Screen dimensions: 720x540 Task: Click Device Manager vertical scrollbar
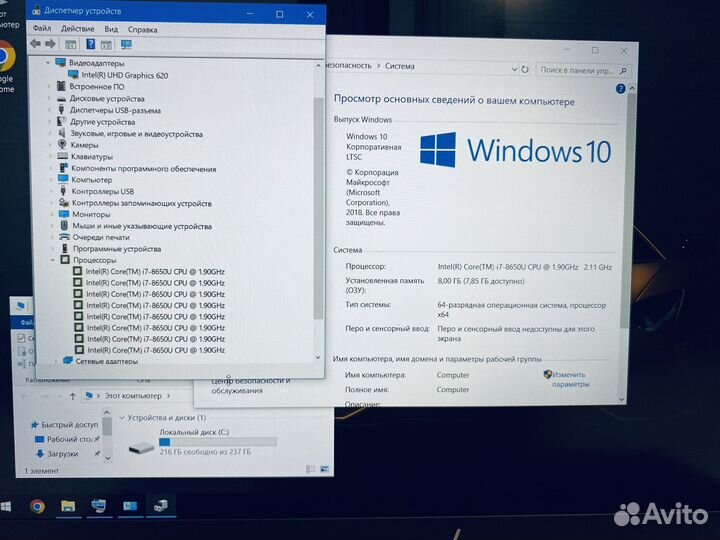(x=318, y=209)
